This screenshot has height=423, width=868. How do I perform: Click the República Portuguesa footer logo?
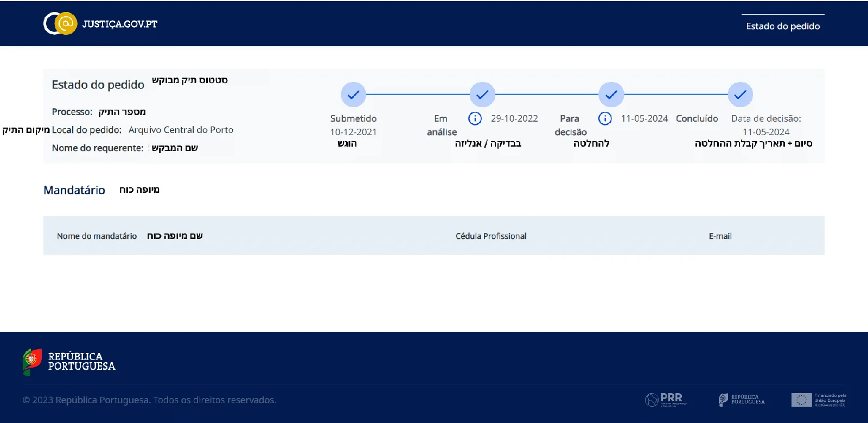tap(69, 362)
